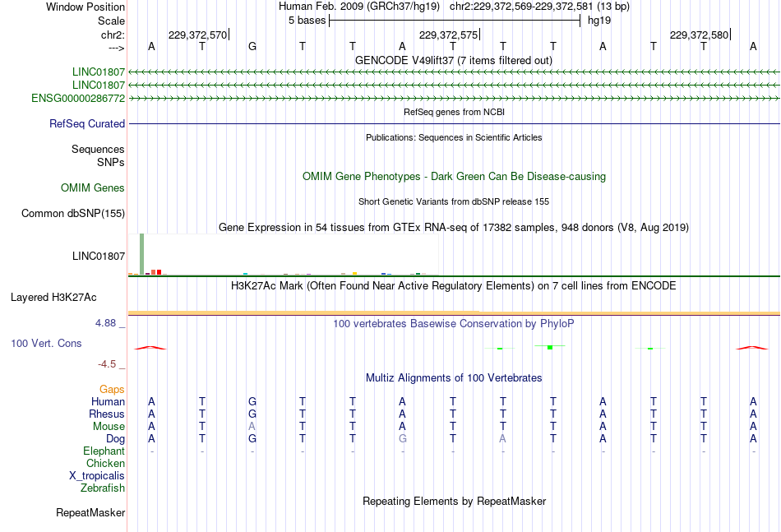Open Publications: Sequences in Scientific Articles title
This screenshot has height=532, width=781.
[x=454, y=137]
